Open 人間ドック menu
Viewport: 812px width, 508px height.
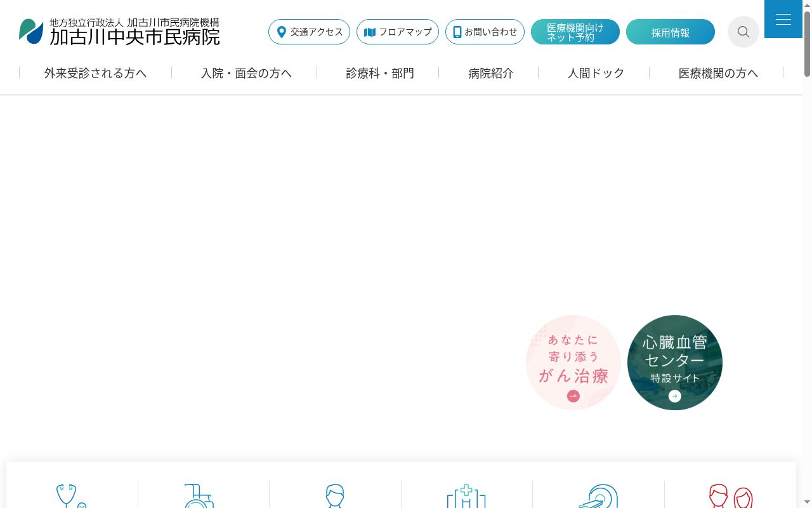596,73
